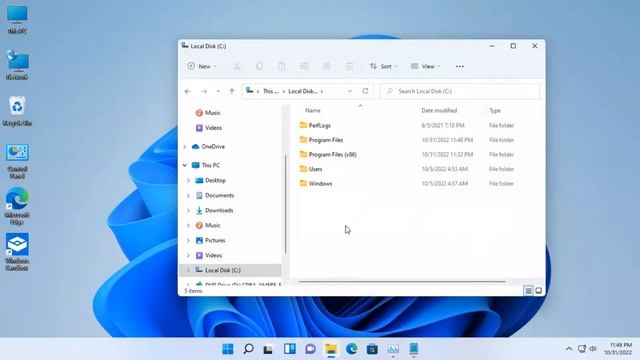Select the Microsoft Edge desktop shortcut
This screenshot has width=640, height=360.
pos(17,206)
